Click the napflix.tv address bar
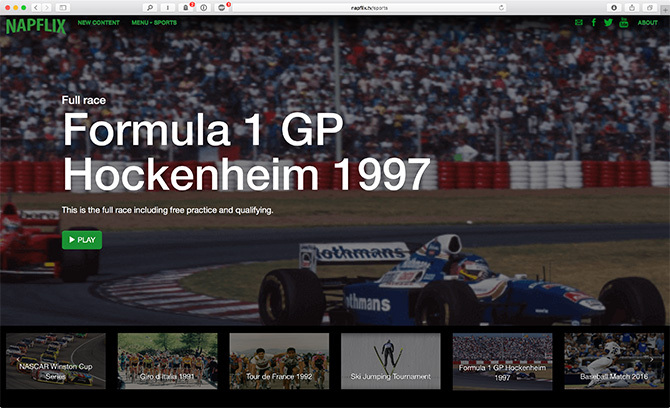Image resolution: width=670 pixels, height=408 pixels. pos(369,8)
